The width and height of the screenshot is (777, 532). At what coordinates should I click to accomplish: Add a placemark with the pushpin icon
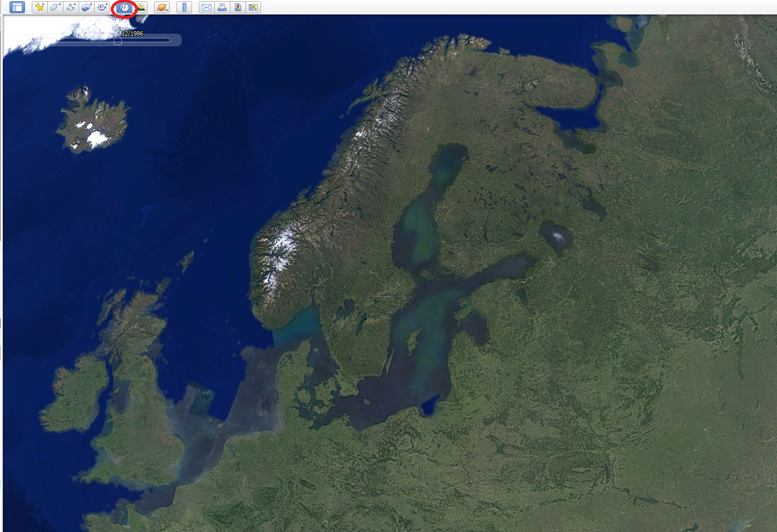(x=39, y=7)
